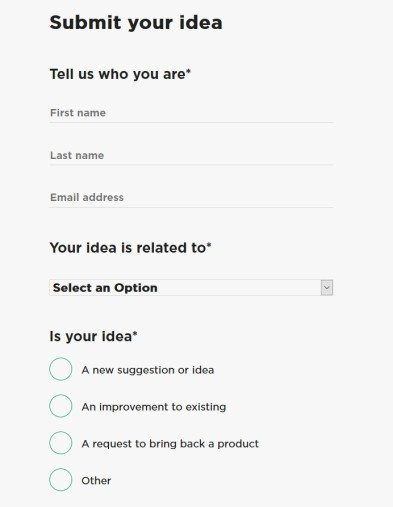
Task: Click the 'A request to bring back a product' label
Action: [x=170, y=444]
